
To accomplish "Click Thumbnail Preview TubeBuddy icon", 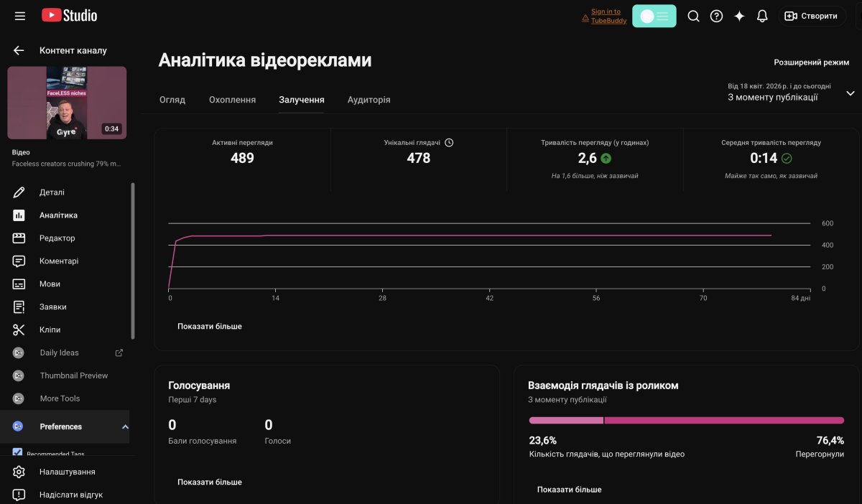I will [19, 375].
